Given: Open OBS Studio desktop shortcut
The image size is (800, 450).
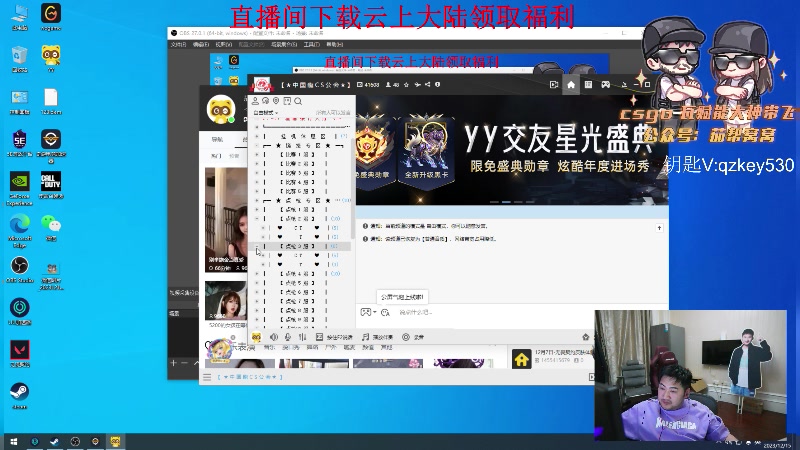Looking at the screenshot, I should pyautogui.click(x=19, y=269).
